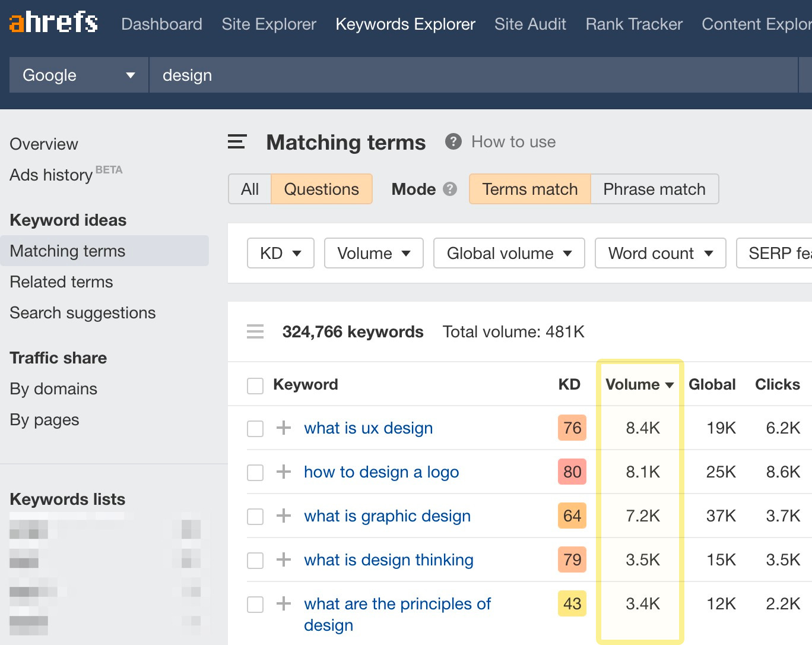812x645 pixels.
Task: Navigate to Rank Tracker
Action: pos(633,24)
